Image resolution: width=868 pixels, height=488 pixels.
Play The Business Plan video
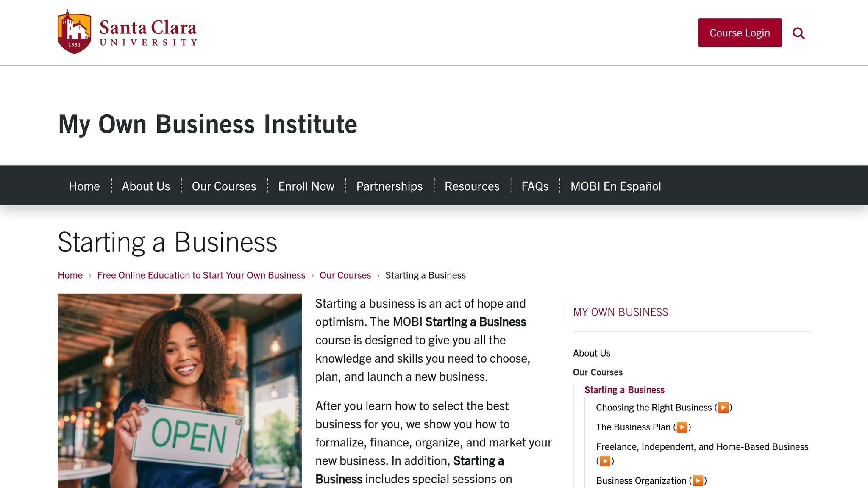[682, 427]
